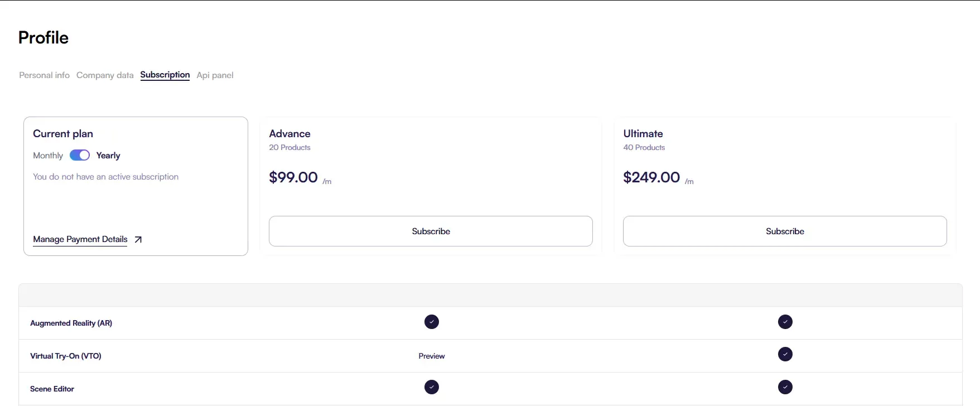Click Scene Editor checkmark in Advance column
Image resolution: width=980 pixels, height=406 pixels.
coord(431,387)
